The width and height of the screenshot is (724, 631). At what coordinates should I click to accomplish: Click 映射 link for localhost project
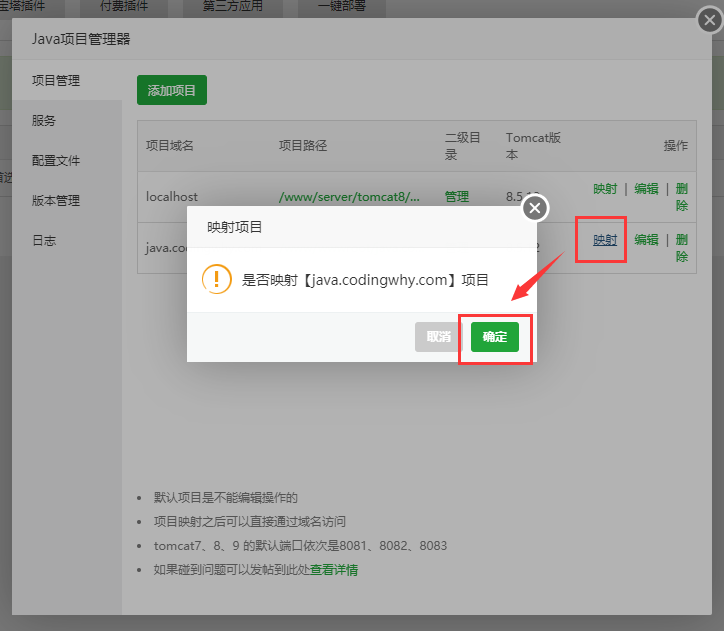pyautogui.click(x=605, y=189)
